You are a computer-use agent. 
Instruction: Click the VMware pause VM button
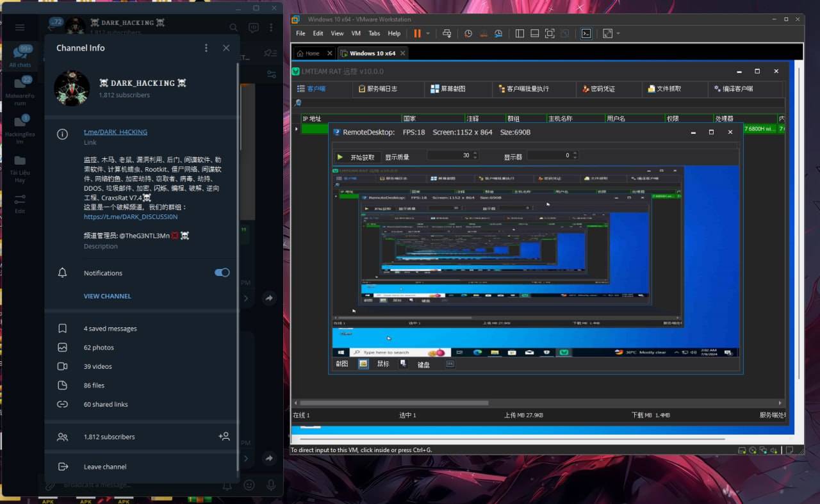point(418,33)
